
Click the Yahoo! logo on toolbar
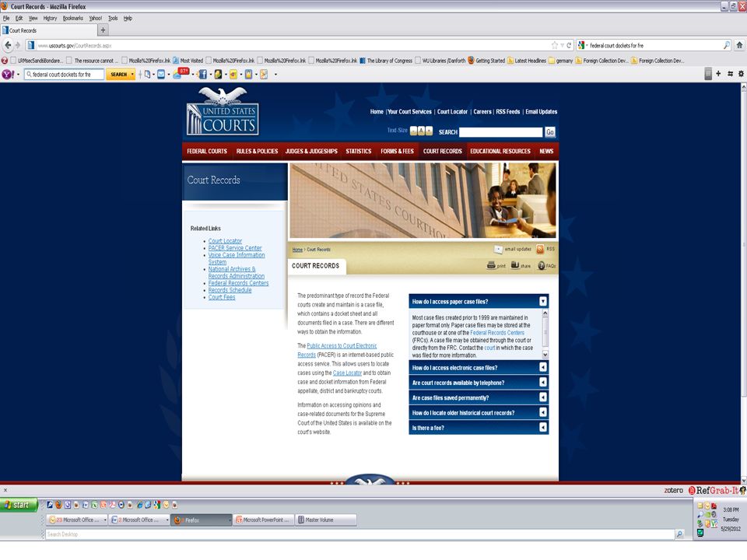tap(8, 75)
